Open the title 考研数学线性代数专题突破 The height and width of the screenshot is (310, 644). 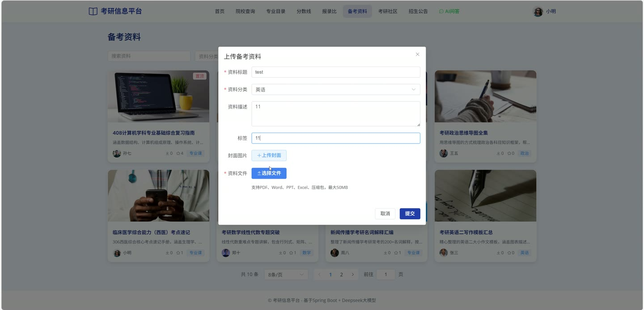tap(251, 232)
